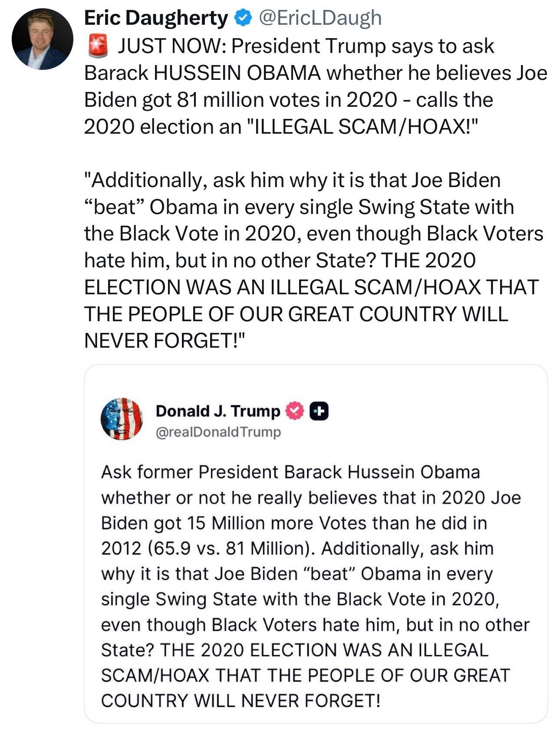
Task: Click the line starting "Additionally, ask him why"
Action: tap(292, 180)
